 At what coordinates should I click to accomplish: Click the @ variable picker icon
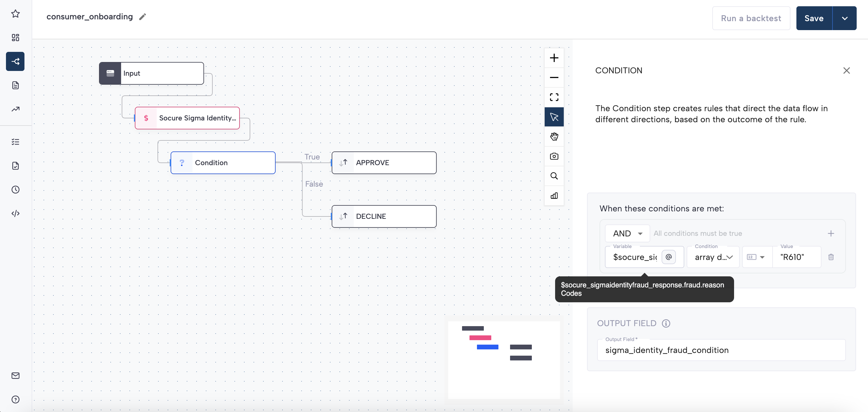click(668, 257)
